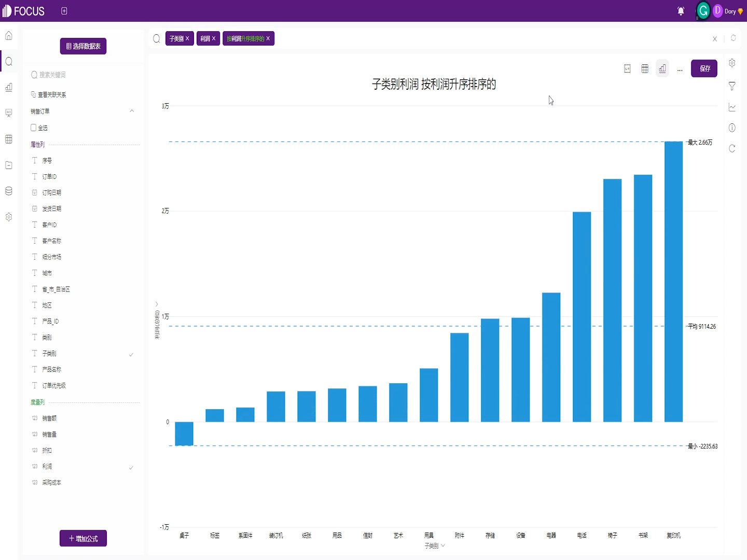Click the chart title 子类别利润 按利润升序排序的
The image size is (747, 560).
[434, 84]
